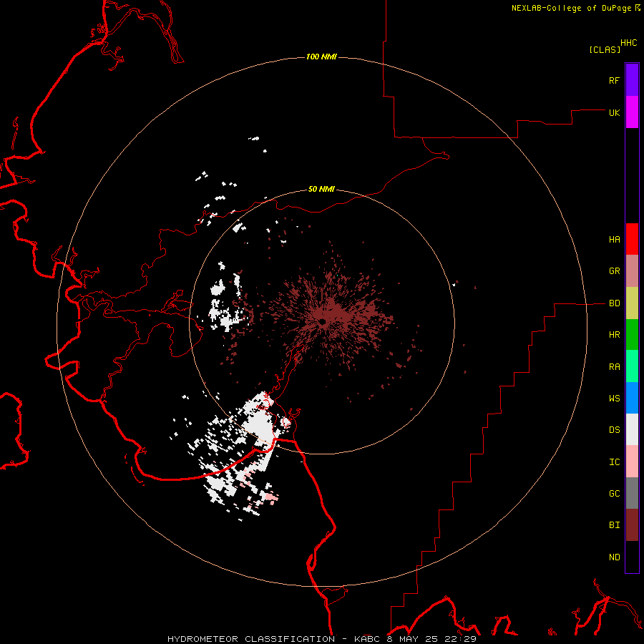Click the [CLAS] units label
The width and height of the screenshot is (644, 644).
coord(605,49)
